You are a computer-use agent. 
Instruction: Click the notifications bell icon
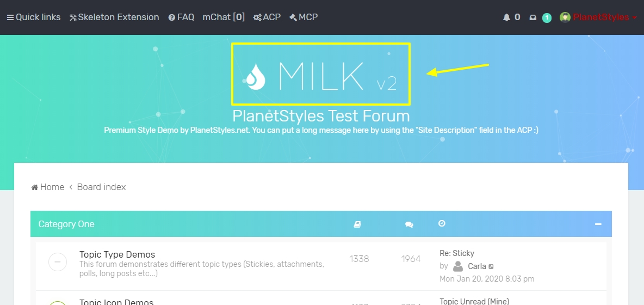[x=507, y=17]
